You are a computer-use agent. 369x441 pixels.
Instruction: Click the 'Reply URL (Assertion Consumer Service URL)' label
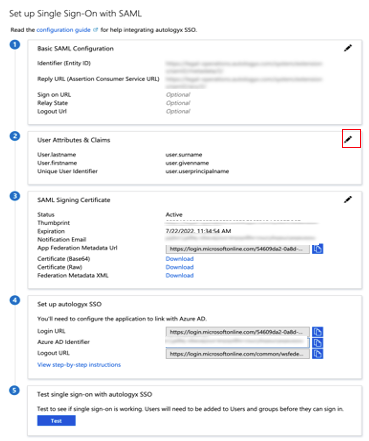(98, 79)
